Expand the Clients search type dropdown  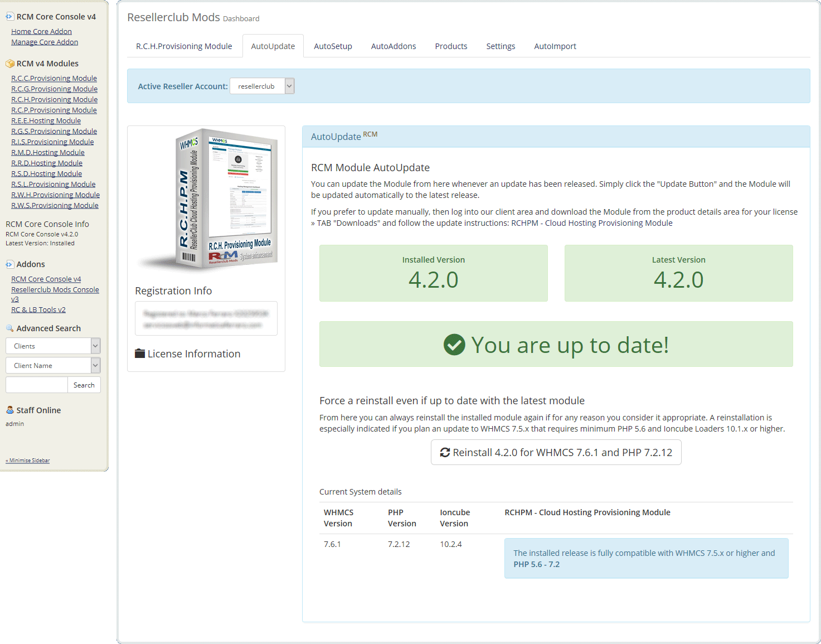pyautogui.click(x=53, y=346)
